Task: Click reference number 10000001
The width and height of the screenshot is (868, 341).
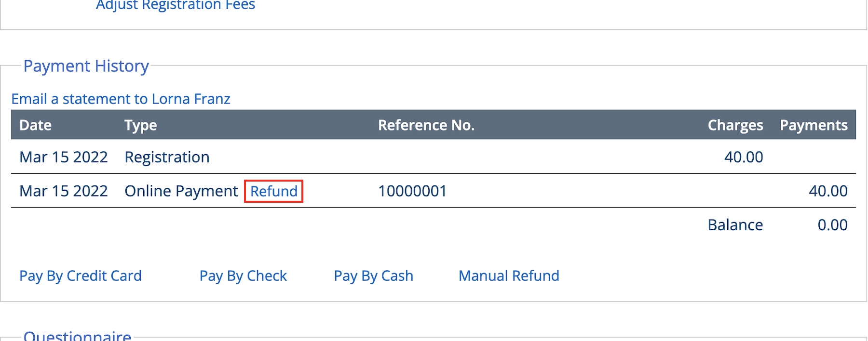Action: click(412, 191)
